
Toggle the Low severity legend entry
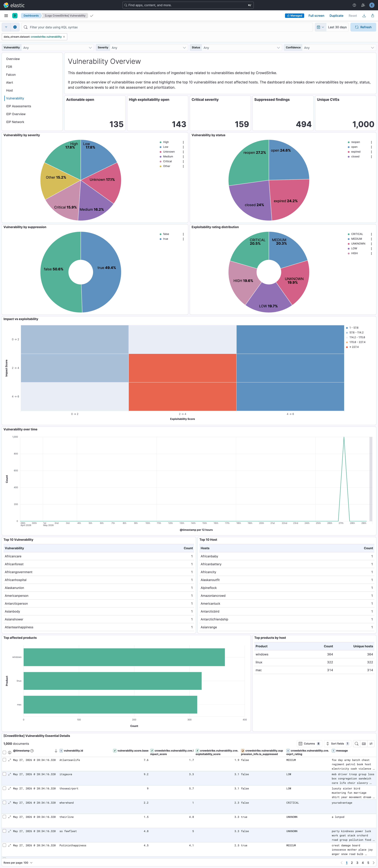point(166,147)
